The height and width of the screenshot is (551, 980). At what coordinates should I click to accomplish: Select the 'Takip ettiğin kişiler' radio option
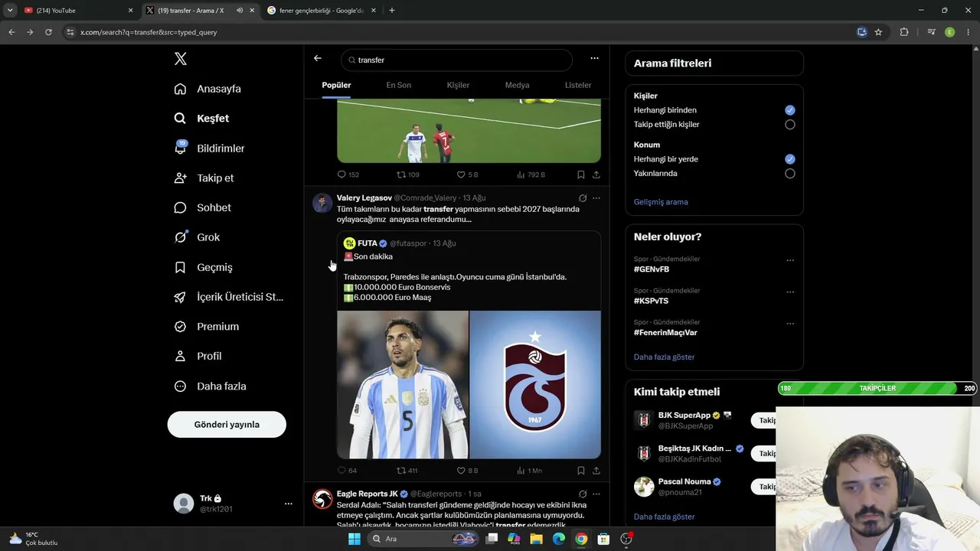pos(790,125)
